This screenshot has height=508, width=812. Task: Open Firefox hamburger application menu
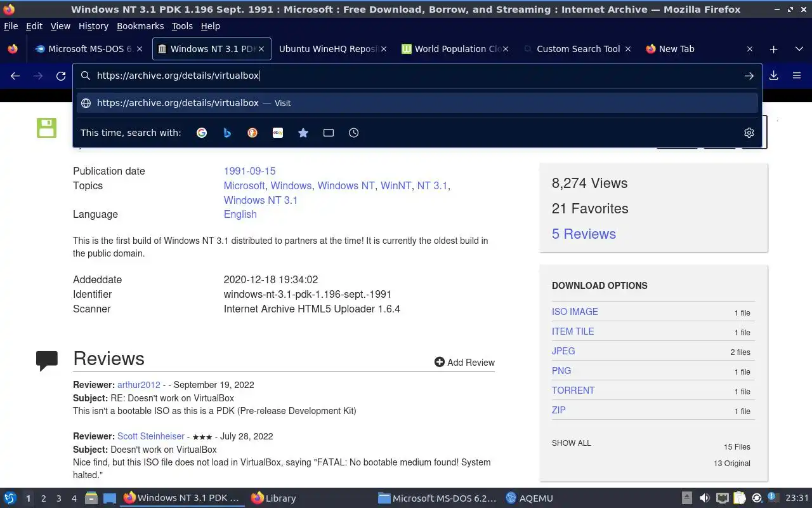[x=797, y=76]
